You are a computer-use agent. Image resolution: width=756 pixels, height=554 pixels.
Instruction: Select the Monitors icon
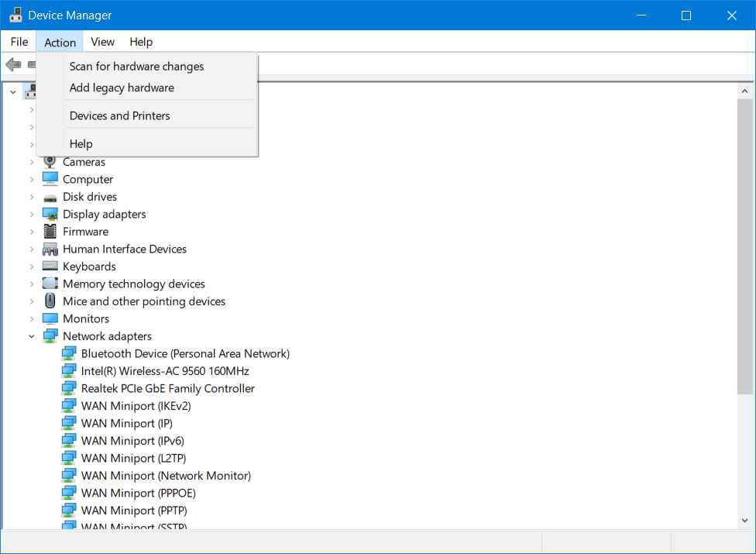pyautogui.click(x=50, y=318)
